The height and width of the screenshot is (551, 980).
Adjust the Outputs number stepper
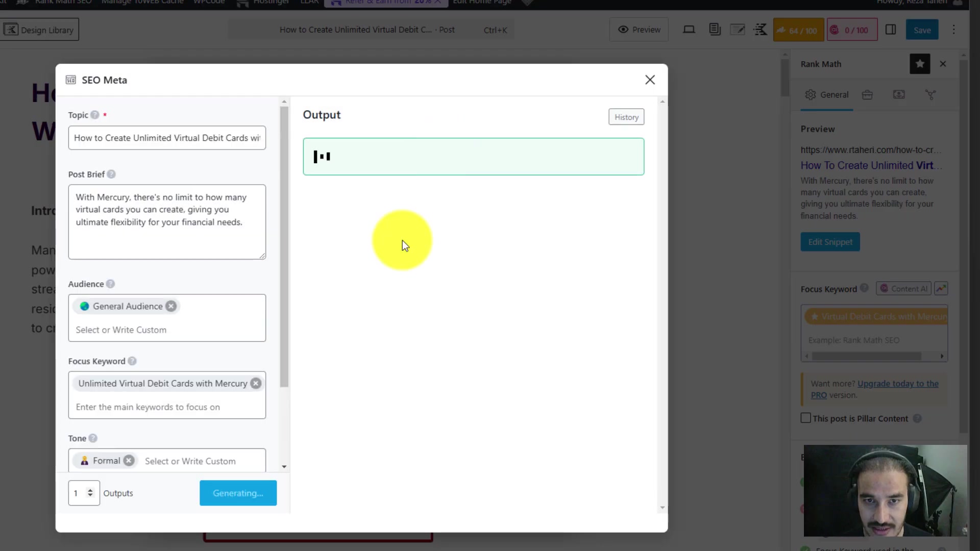pos(90,493)
